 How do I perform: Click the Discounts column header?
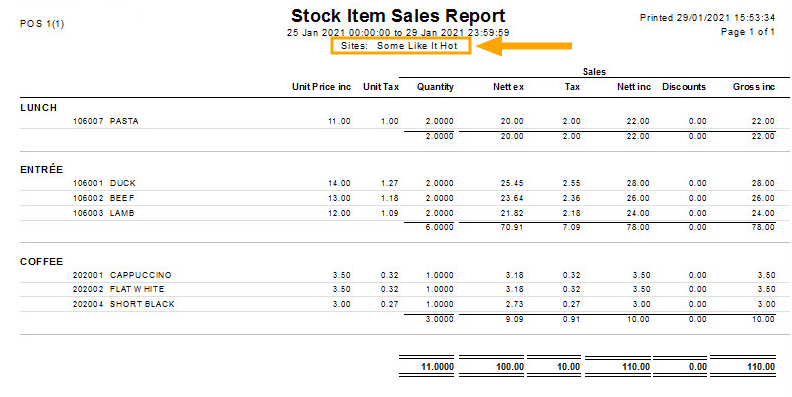point(684,87)
